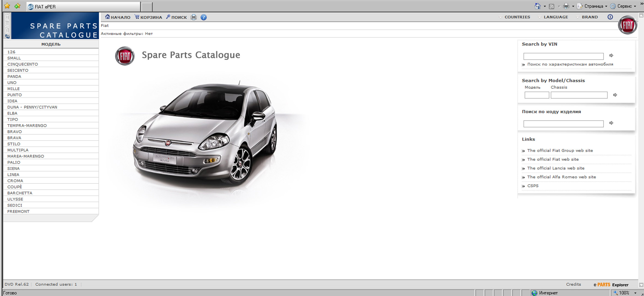Open the COUNTRIES dropdown menu
This screenshot has width=644, height=296.
[517, 17]
